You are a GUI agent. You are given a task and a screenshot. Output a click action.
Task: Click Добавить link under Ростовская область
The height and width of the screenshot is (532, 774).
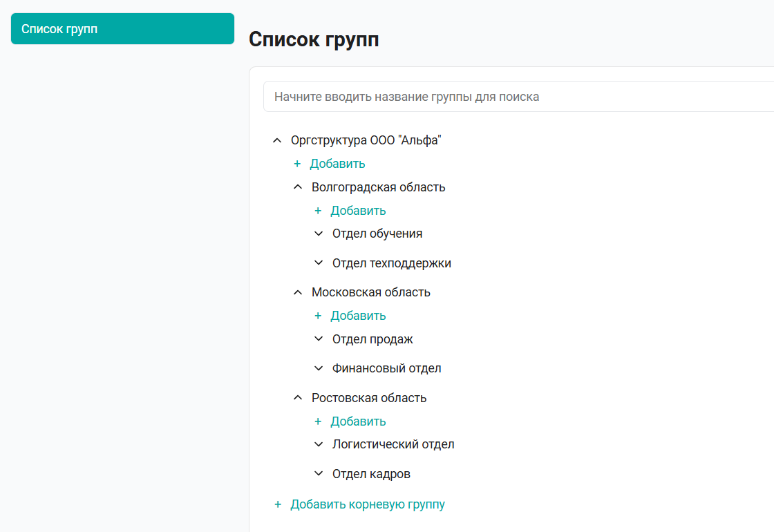click(x=359, y=421)
